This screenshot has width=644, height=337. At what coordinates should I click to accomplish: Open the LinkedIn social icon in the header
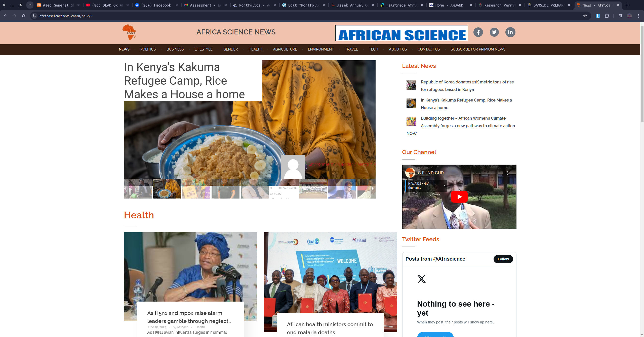click(x=510, y=32)
